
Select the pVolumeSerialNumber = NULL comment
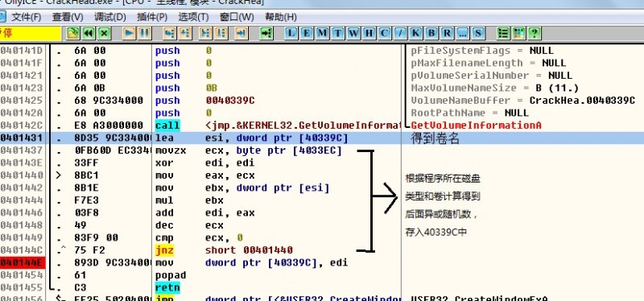point(492,76)
